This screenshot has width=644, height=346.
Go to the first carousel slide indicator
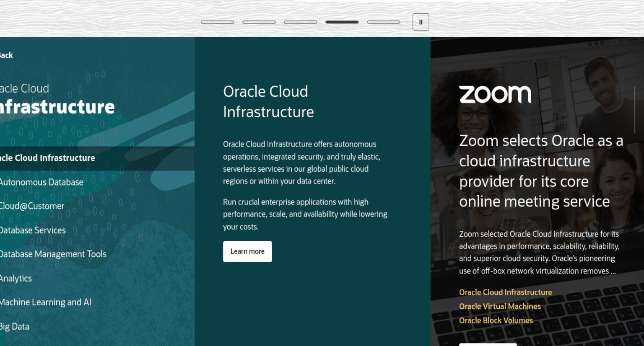(x=218, y=22)
